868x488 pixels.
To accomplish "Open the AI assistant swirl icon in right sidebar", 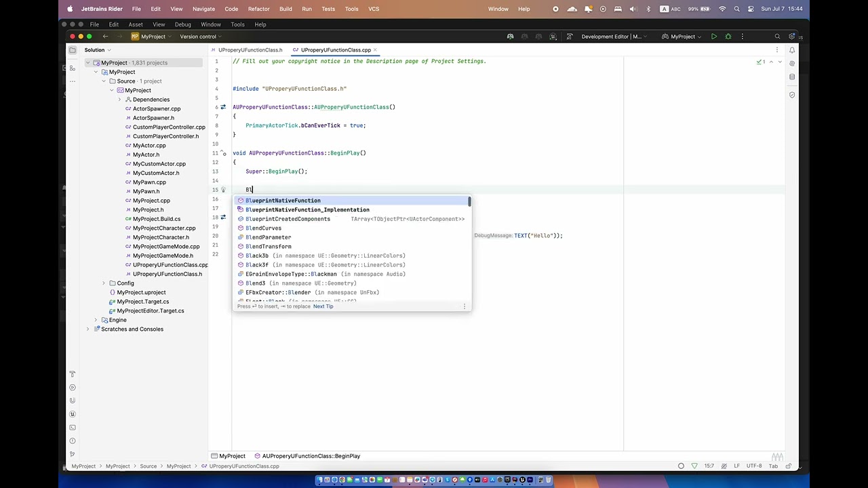I will coord(791,63).
